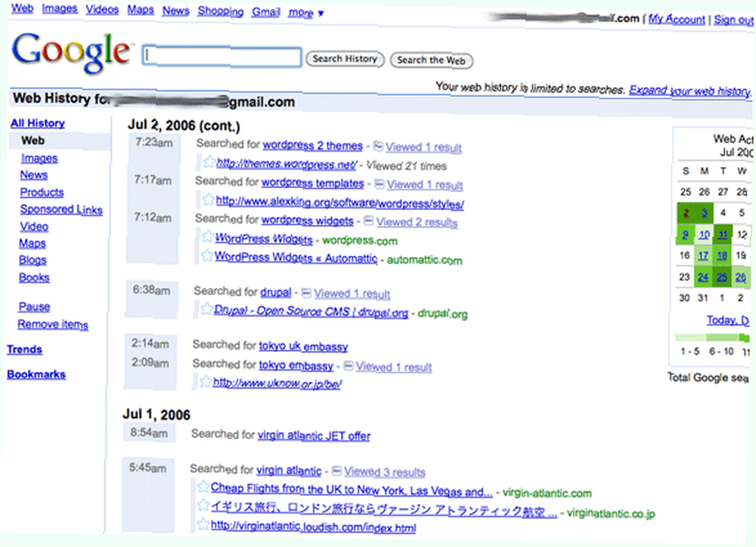
Task: Filter history by News in sidebar
Action: pos(34,175)
